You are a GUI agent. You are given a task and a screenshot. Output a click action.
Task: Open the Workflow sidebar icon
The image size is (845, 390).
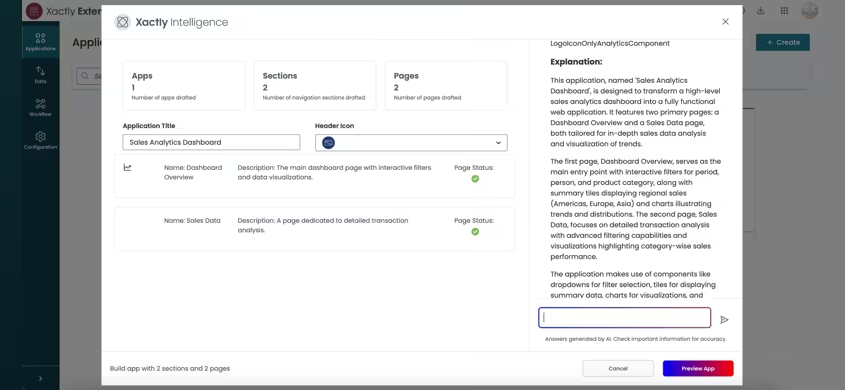pyautogui.click(x=40, y=108)
